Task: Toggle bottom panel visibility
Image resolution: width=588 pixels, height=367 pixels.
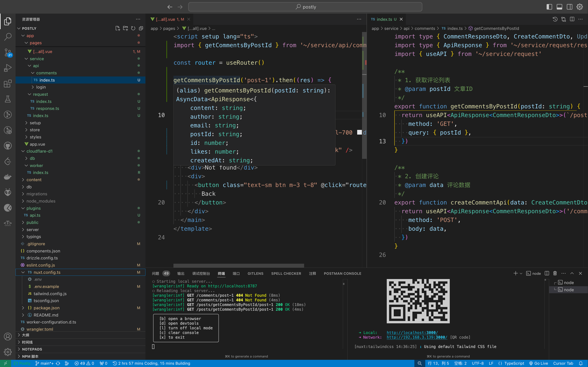Action: (x=559, y=7)
